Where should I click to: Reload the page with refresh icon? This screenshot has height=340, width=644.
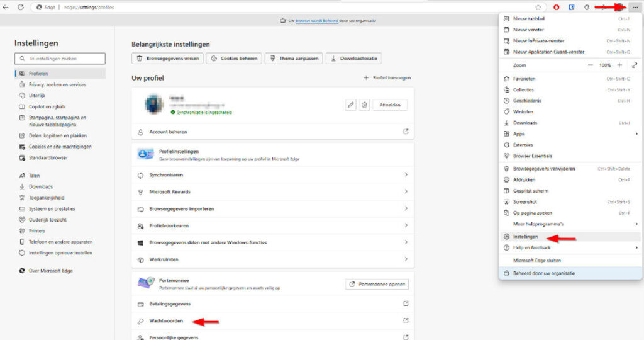pyautogui.click(x=21, y=7)
